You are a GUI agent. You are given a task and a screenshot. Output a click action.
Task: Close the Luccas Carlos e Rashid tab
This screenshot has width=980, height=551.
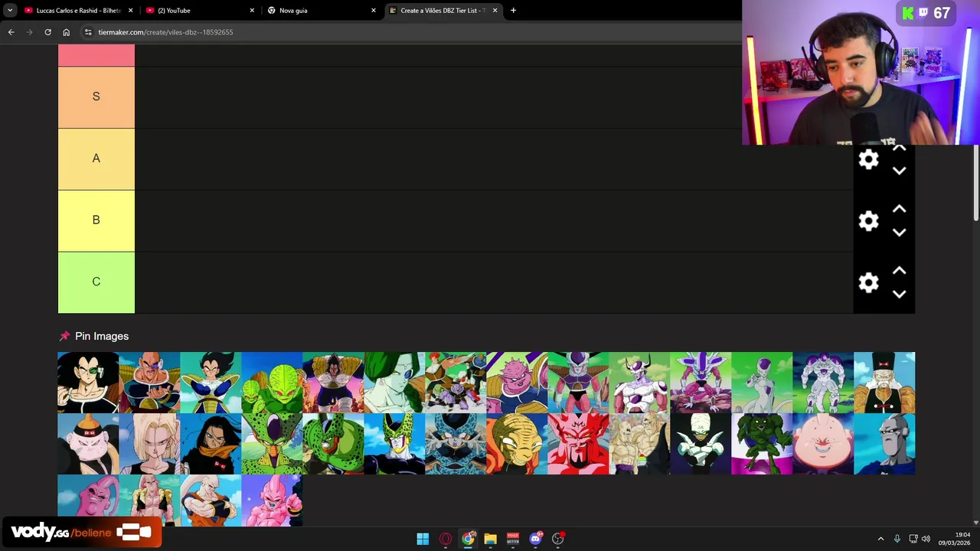[x=130, y=11]
